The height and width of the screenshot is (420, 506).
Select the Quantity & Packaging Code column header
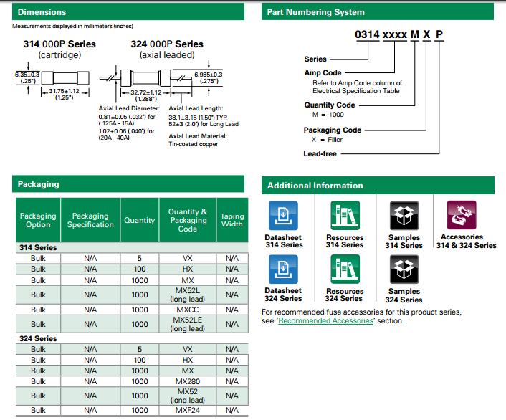[188, 220]
